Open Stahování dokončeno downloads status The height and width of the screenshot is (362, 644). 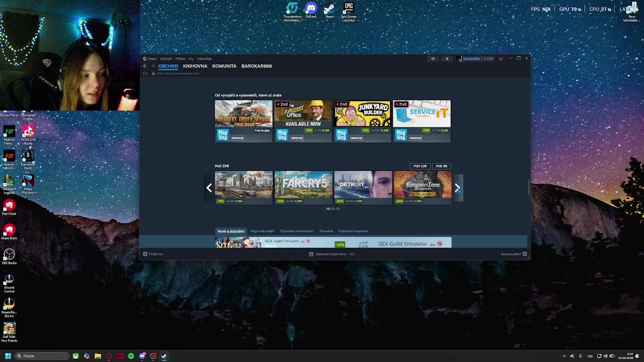click(x=332, y=254)
